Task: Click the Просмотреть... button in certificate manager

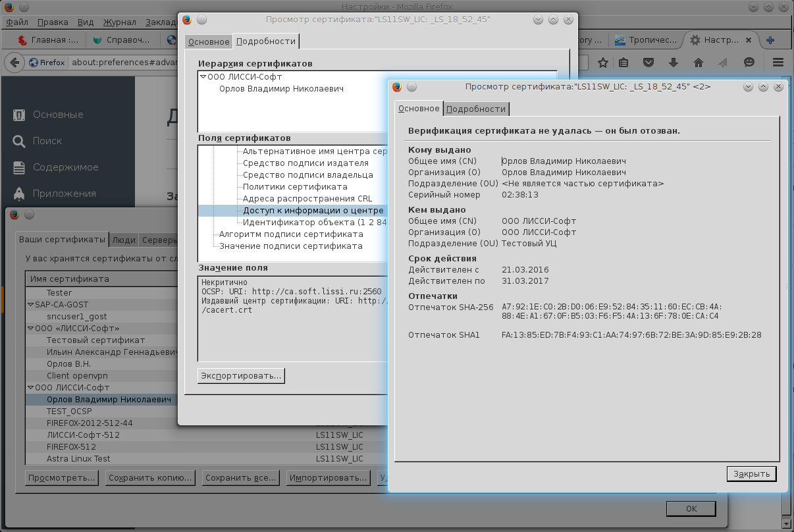Action: pos(62,477)
